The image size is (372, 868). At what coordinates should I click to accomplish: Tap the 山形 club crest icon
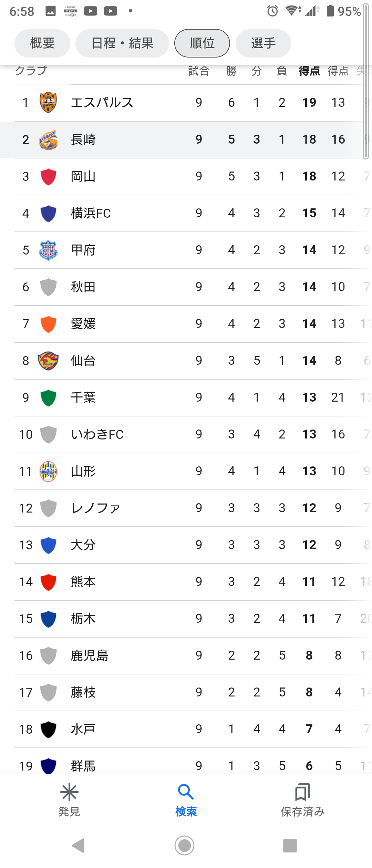[x=48, y=471]
